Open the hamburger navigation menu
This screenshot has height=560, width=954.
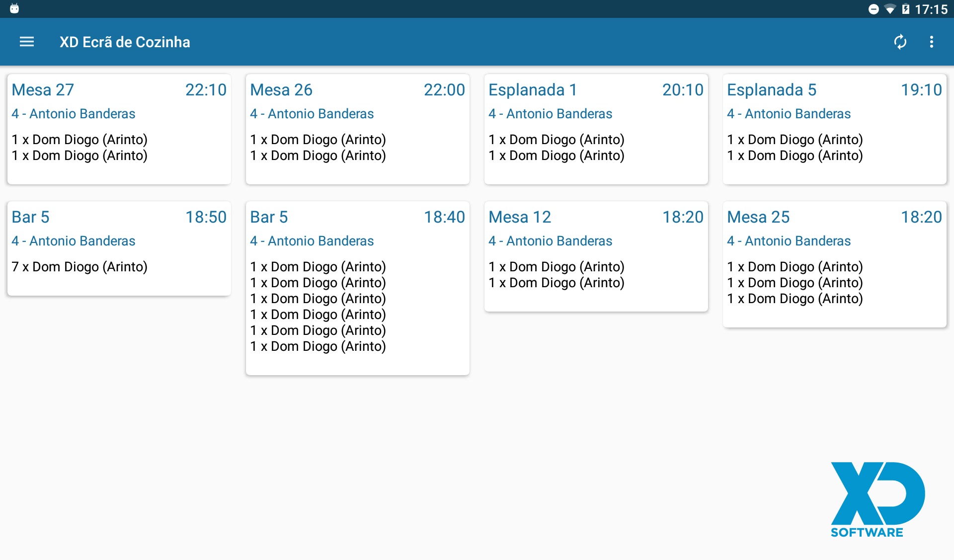(x=27, y=42)
